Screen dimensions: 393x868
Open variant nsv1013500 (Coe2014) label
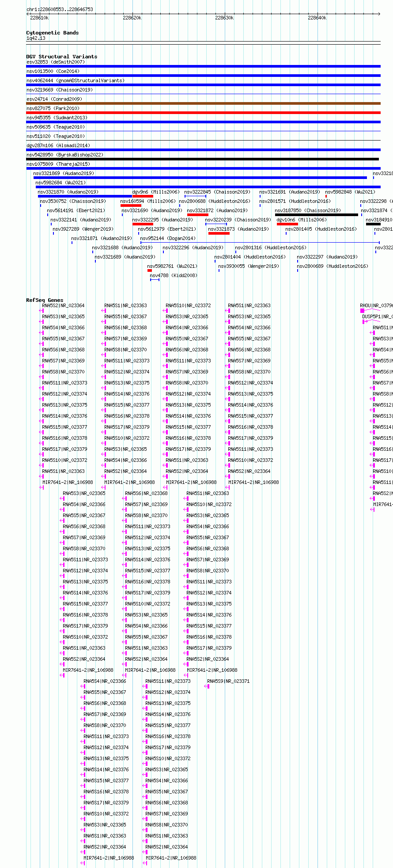coord(53,71)
